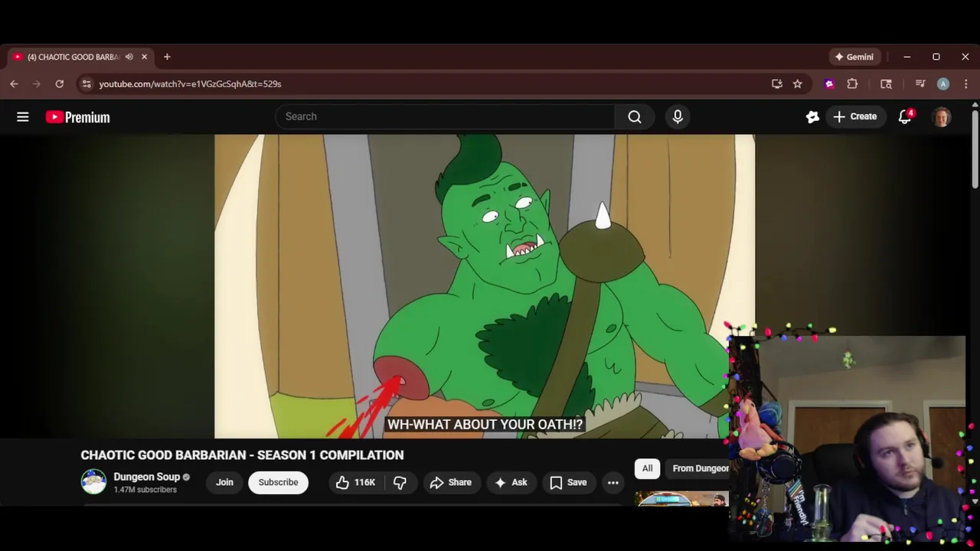
Task: Open the YouTube hamburger guide menu
Action: [x=23, y=116]
